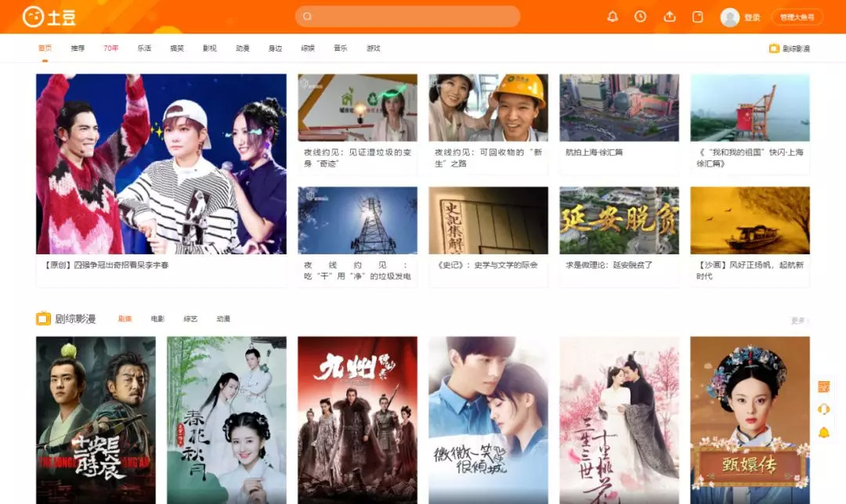Open 春花秋月 drama poster
Image resolution: width=846 pixels, height=504 pixels.
tap(226, 420)
